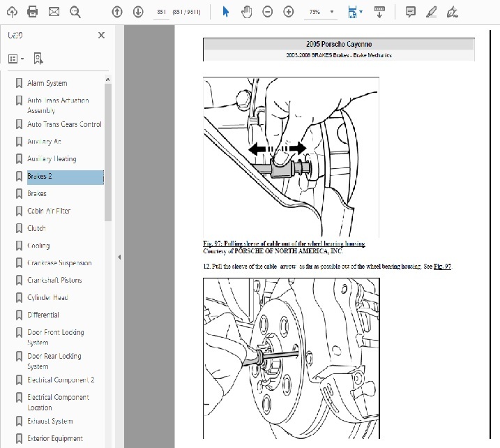The height and width of the screenshot is (448, 500).
Task: Add a sticky note comment
Action: pos(411,12)
